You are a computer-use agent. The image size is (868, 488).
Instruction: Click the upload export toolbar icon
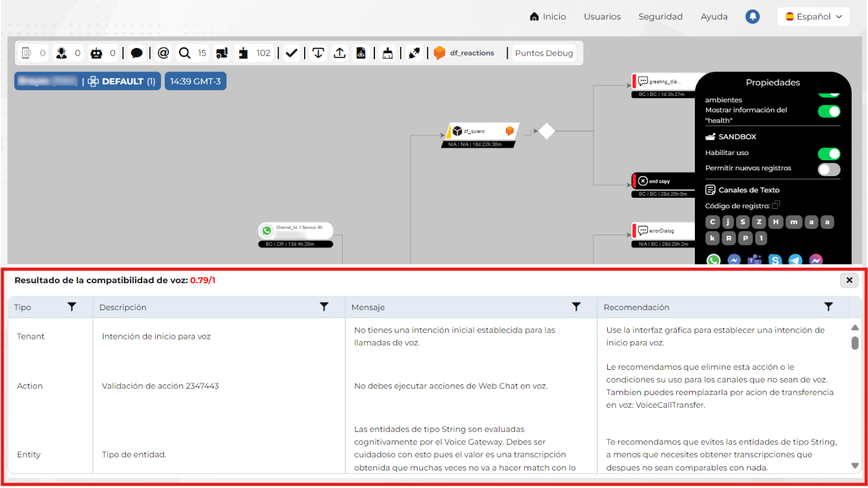(x=340, y=53)
